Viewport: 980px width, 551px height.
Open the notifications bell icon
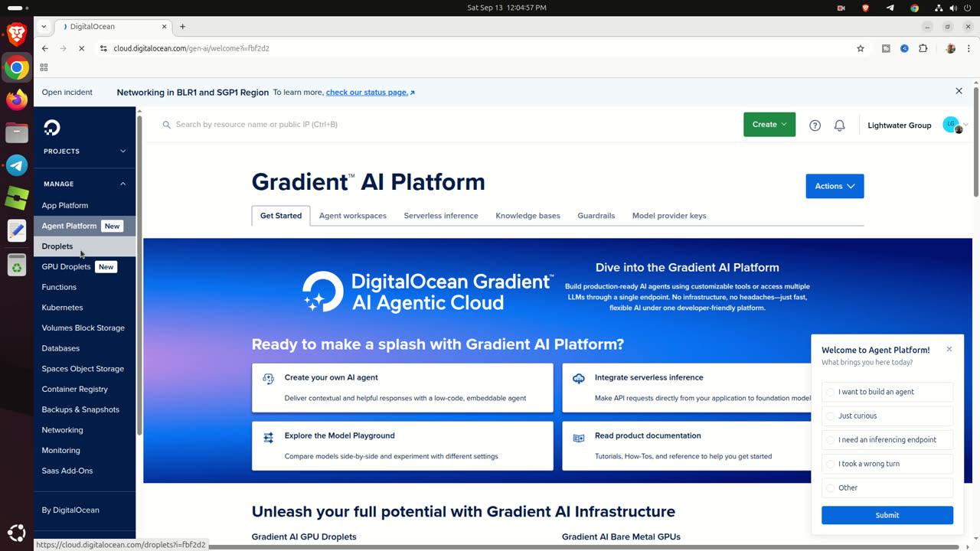click(839, 126)
